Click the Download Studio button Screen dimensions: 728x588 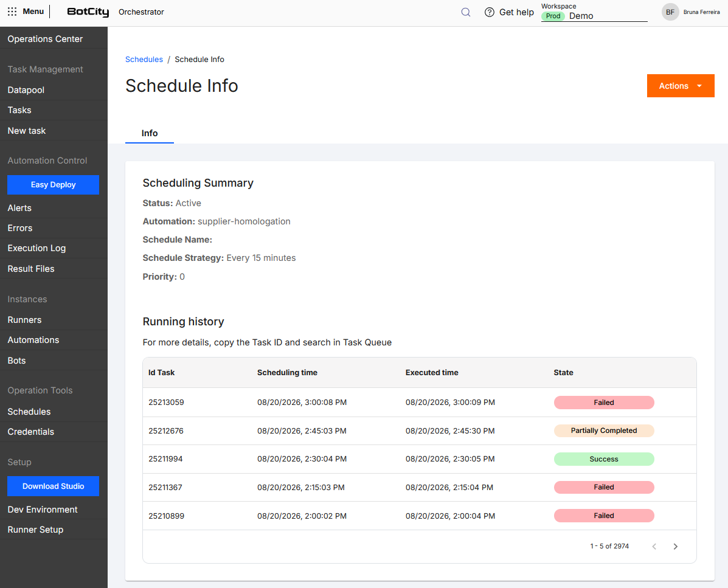point(54,486)
